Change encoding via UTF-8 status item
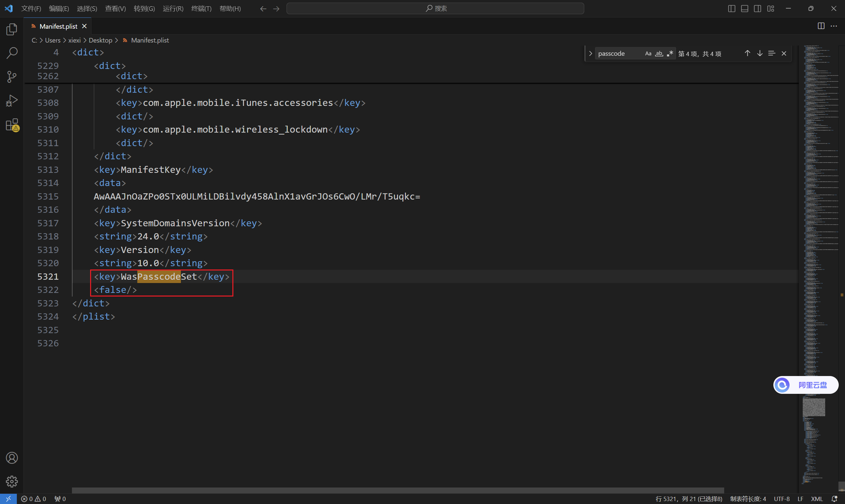The width and height of the screenshot is (845, 504). (782, 499)
